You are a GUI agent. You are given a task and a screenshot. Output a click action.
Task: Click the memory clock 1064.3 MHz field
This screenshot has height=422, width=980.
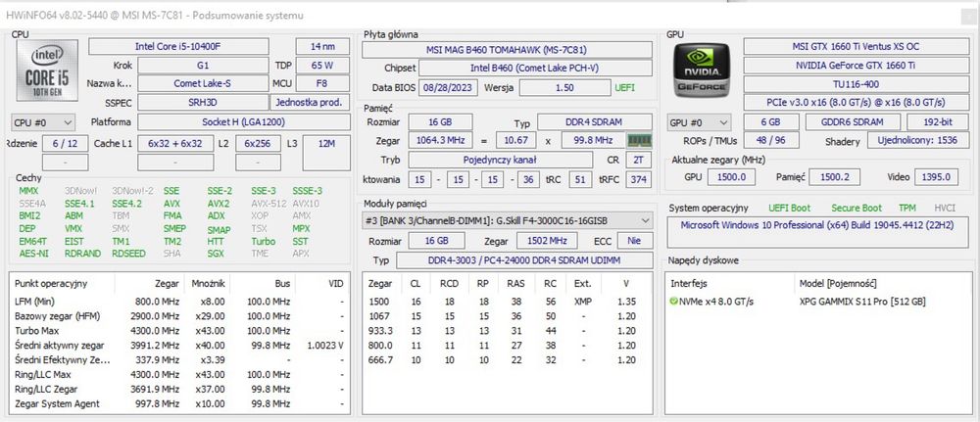[441, 140]
